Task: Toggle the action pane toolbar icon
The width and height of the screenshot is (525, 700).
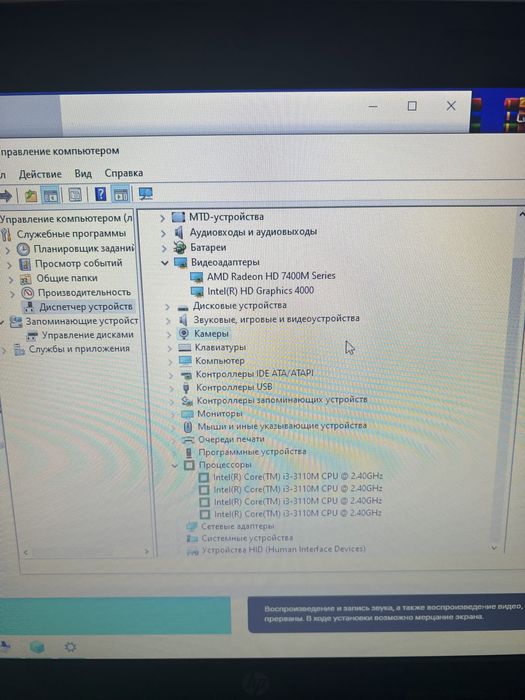Action: (x=121, y=194)
